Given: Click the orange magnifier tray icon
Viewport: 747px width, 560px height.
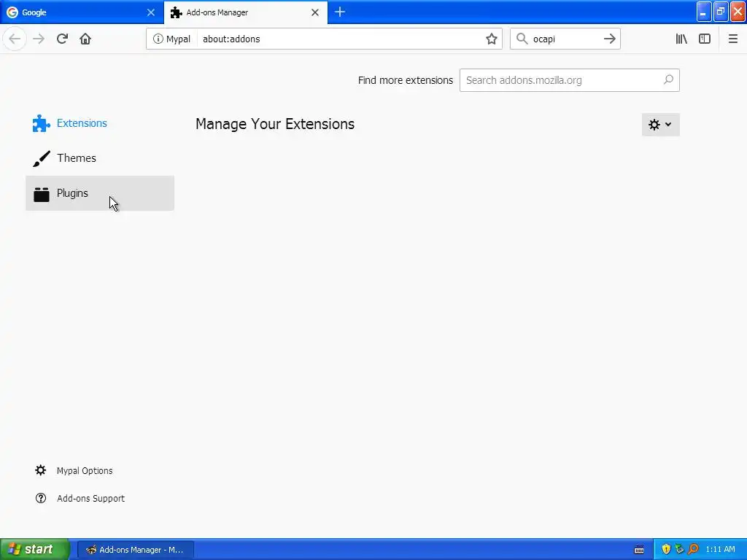Looking at the screenshot, I should click(x=693, y=550).
